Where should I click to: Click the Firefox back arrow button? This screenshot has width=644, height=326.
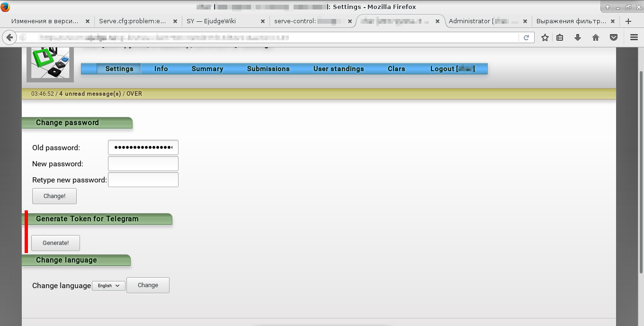click(9, 37)
